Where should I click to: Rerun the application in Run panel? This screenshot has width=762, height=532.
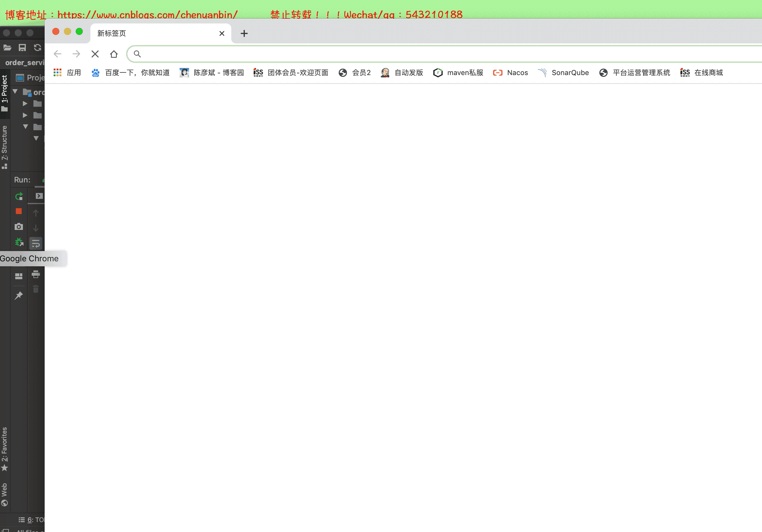coord(19,196)
